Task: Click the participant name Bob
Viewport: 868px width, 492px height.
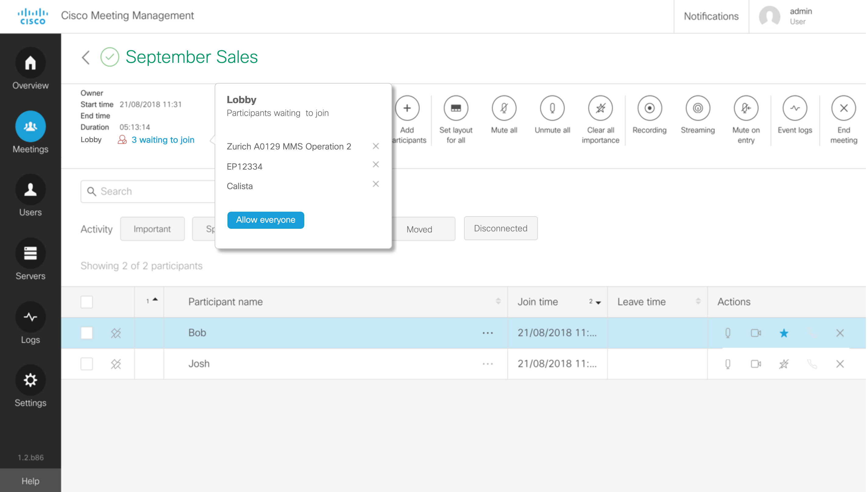Action: point(197,333)
